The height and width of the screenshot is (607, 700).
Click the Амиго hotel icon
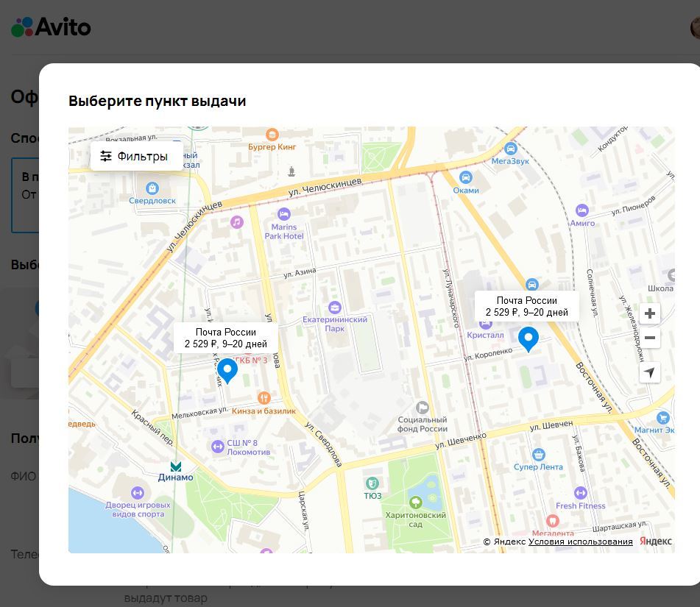coord(581,210)
